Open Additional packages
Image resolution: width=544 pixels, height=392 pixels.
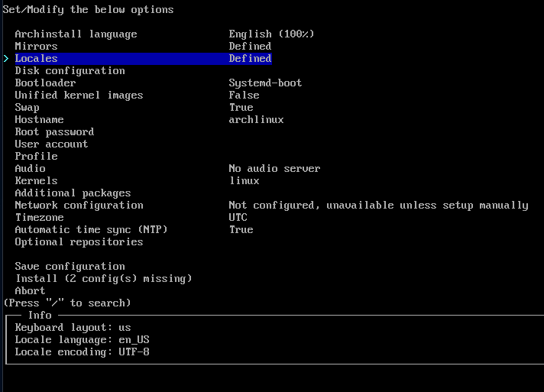73,193
